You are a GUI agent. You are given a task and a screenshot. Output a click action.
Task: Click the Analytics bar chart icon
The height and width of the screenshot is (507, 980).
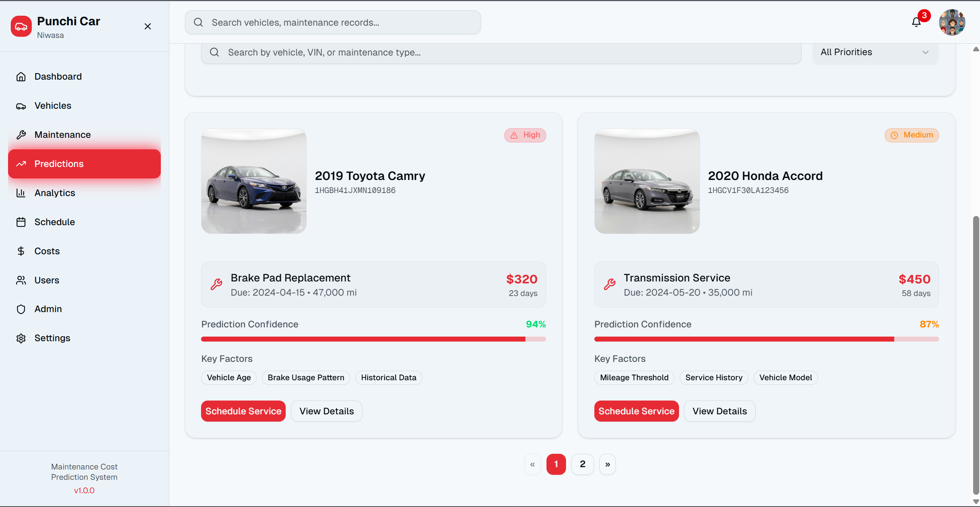[21, 193]
